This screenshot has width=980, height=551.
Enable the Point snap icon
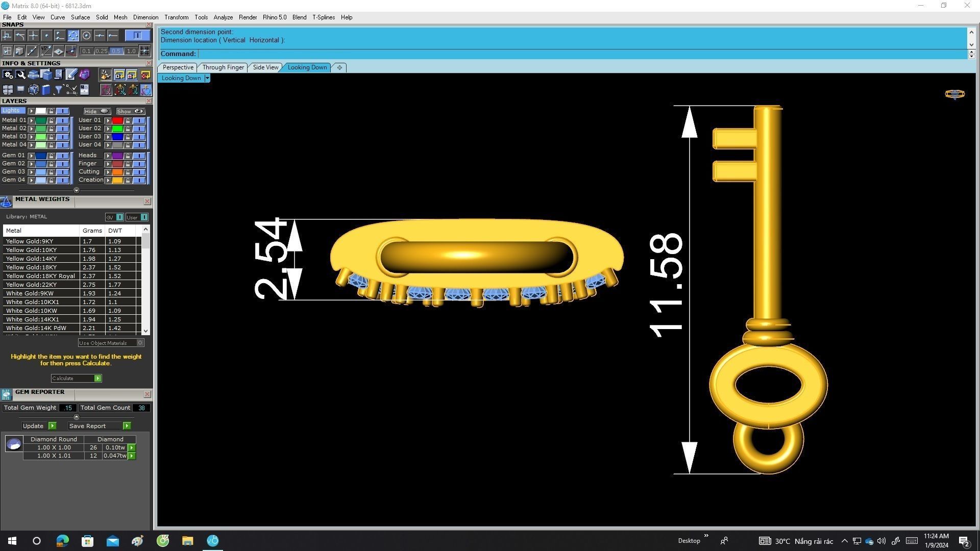click(x=46, y=35)
